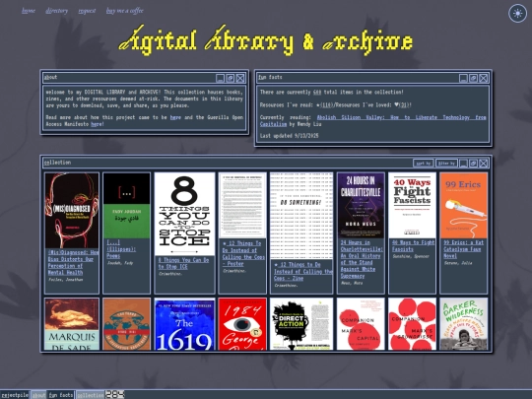Click the 12 Things Poster title link

243,253
